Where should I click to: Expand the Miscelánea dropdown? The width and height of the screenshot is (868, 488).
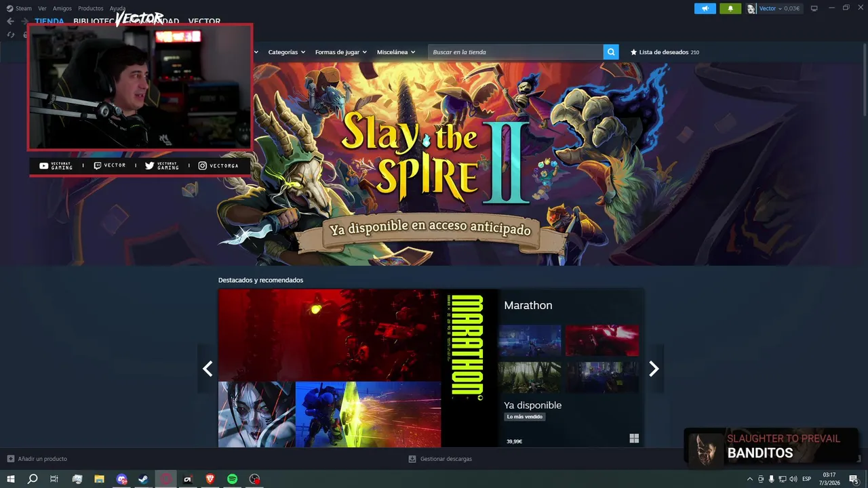tap(396, 52)
